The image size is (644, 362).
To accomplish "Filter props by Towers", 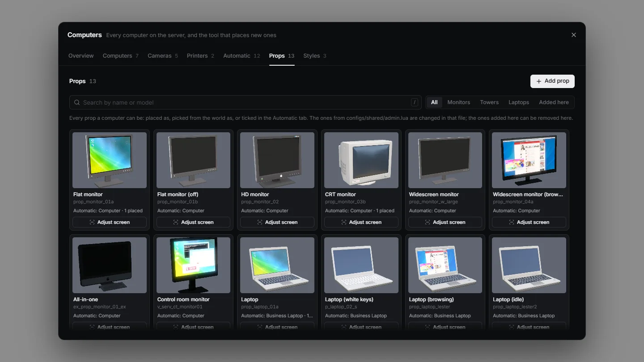I will pos(489,102).
